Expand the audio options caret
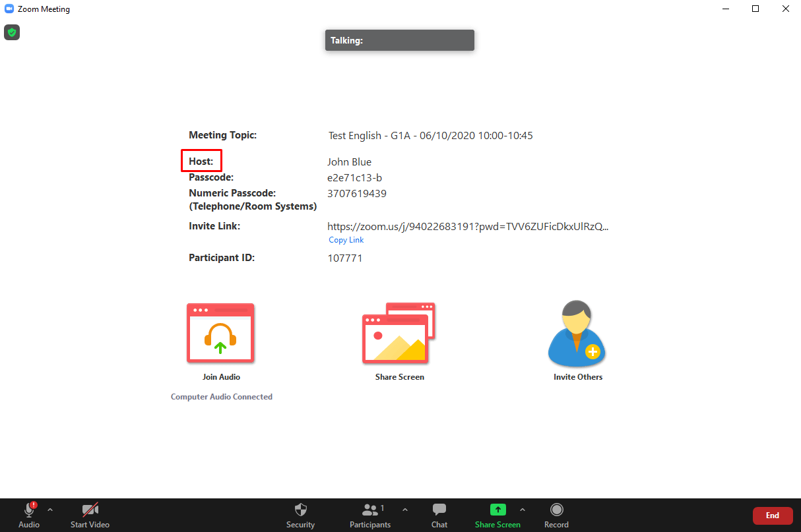Image resolution: width=801 pixels, height=532 pixels. (x=50, y=510)
